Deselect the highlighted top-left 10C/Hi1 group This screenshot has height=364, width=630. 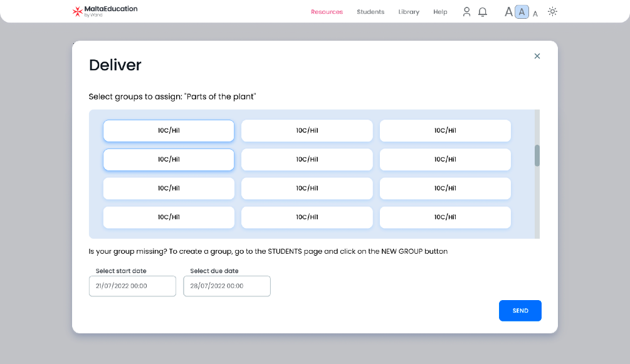(169, 131)
